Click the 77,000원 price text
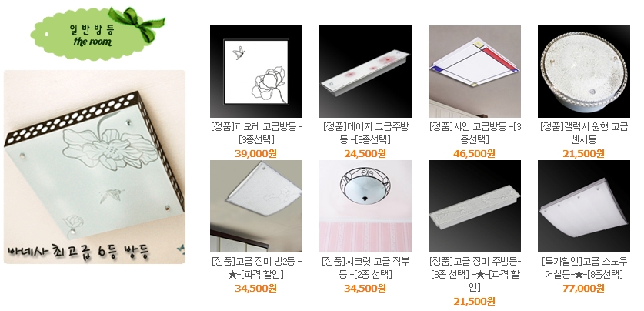644x311 pixels. pos(583,289)
